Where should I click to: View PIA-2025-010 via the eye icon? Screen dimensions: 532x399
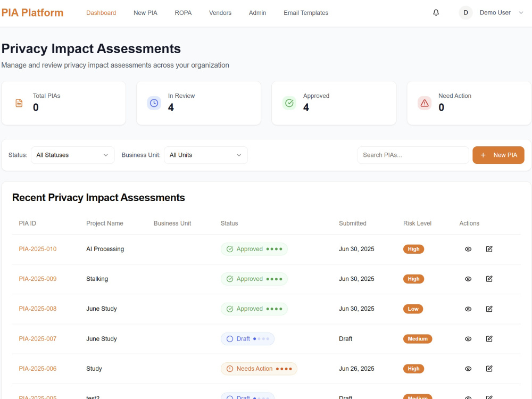[x=468, y=249]
